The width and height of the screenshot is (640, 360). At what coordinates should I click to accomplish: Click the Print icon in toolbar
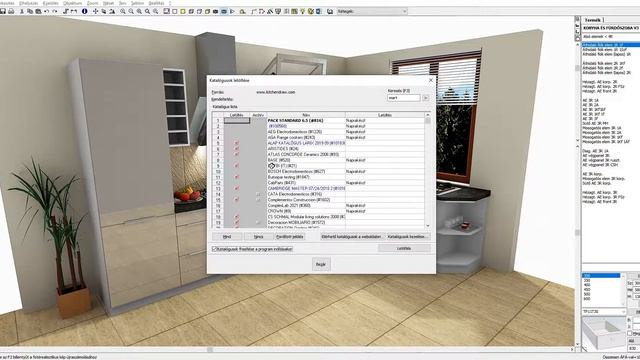11,11
